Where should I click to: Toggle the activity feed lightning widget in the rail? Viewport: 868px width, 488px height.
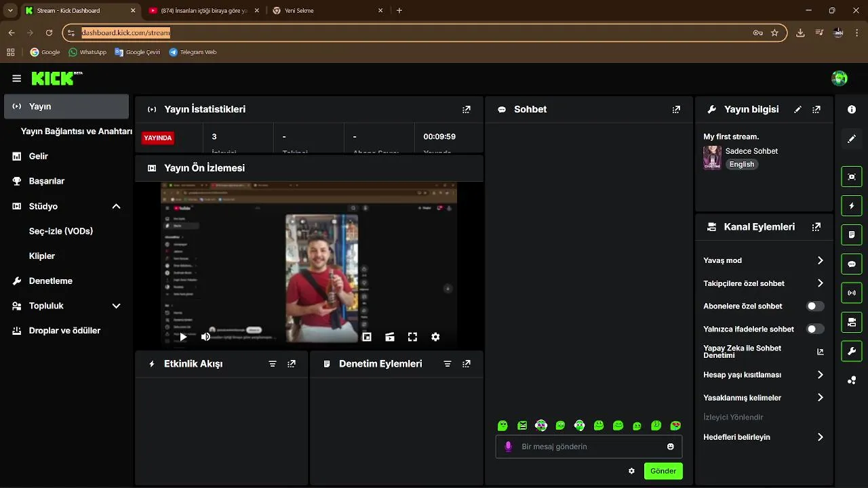coord(852,205)
